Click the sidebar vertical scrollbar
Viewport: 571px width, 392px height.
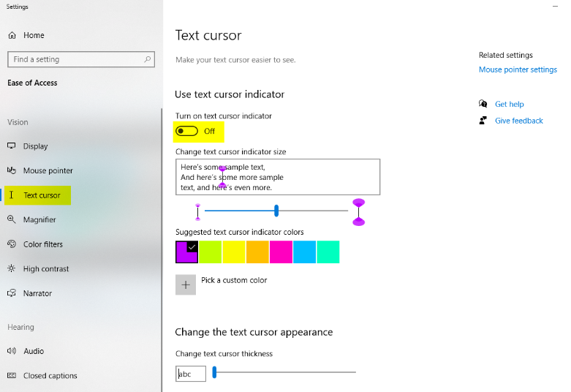[162, 250]
